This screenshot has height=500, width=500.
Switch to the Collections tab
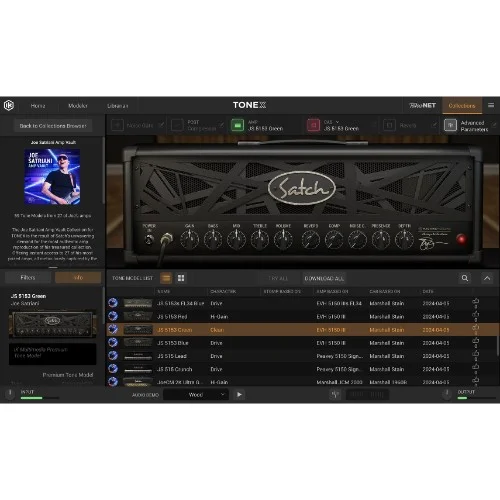pyautogui.click(x=462, y=106)
